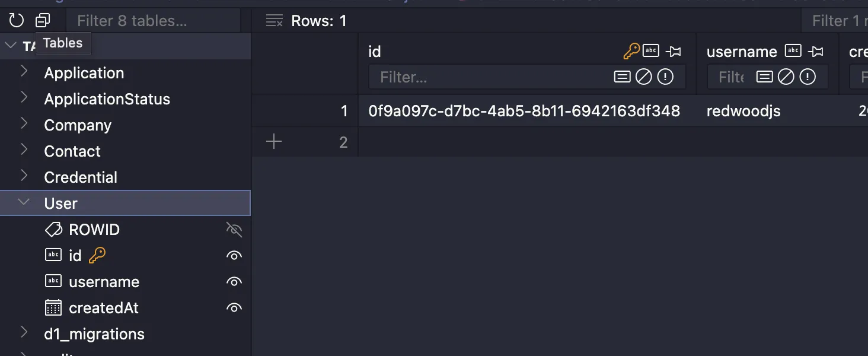Image resolution: width=868 pixels, height=356 pixels.
Task: Hide the createdAt column using its eye icon
Action: pos(234,308)
